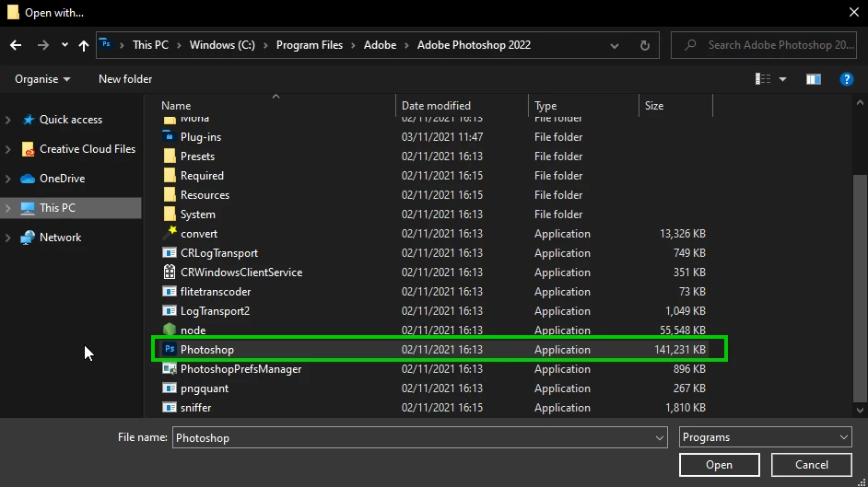This screenshot has width=868, height=487.
Task: Click This PC in the address bar
Action: tap(150, 45)
